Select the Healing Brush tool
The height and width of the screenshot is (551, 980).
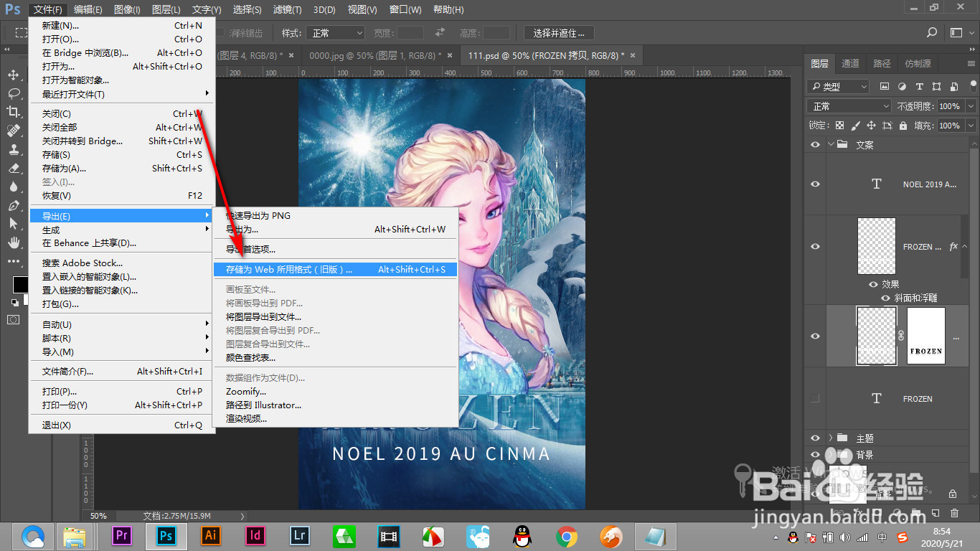pyautogui.click(x=14, y=131)
